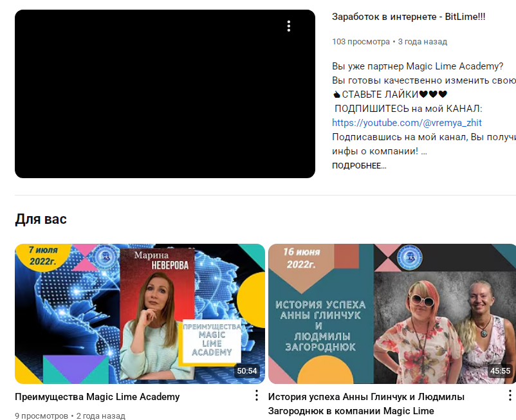Expand description with ПОДРОБНЕЕ…
Image resolution: width=516 pixels, height=420 pixels.
pos(359,166)
